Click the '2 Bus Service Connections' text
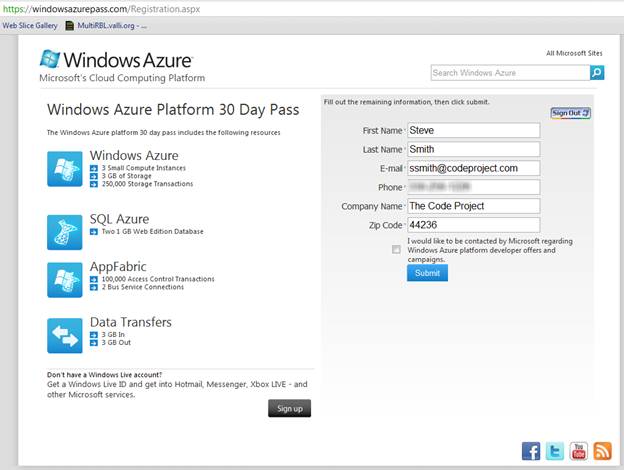Screen dimensions: 624x470 click(x=143, y=287)
